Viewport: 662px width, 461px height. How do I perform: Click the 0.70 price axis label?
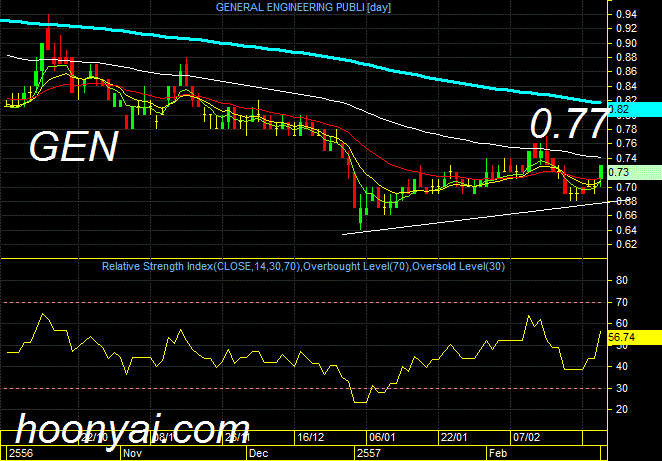click(x=626, y=187)
